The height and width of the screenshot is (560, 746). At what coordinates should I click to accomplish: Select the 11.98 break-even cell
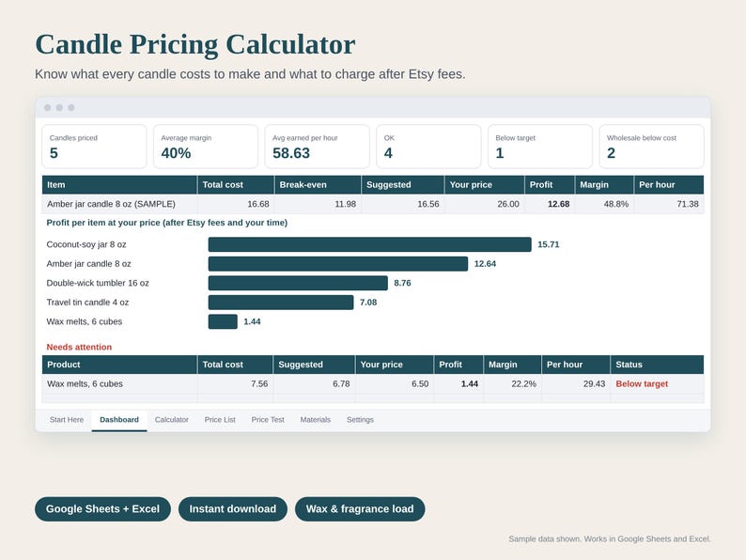318,204
